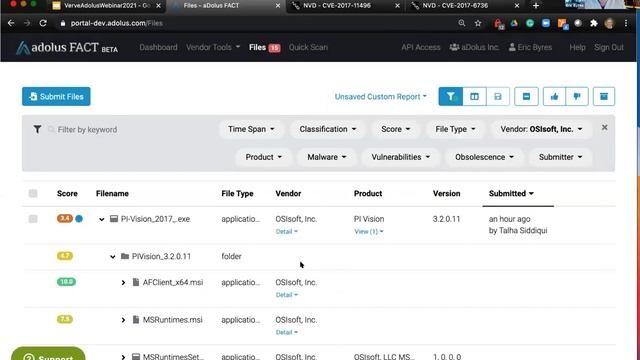Click the browser back arrow
This screenshot has height=360, width=640.
tap(11, 23)
